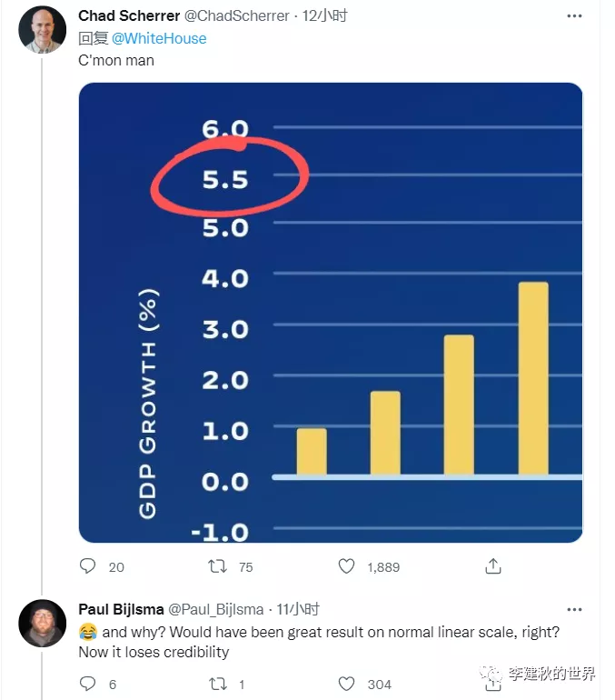The image size is (615, 700).
Task: Reply to Chad Scherrer's tweet
Action: 88,566
